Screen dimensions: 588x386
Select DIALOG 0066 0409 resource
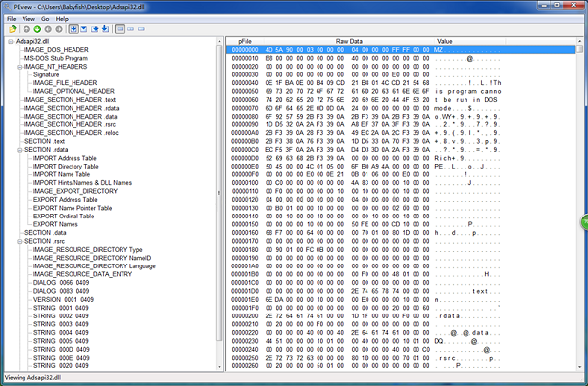pyautogui.click(x=61, y=282)
